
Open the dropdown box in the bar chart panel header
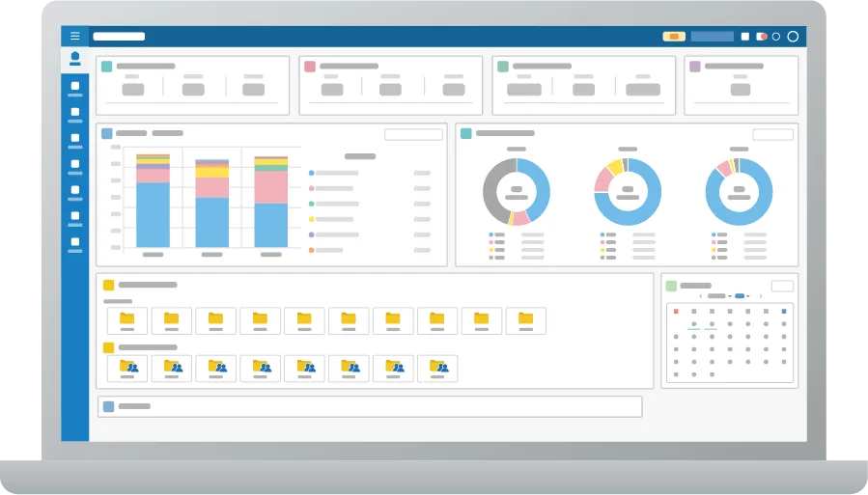tap(413, 134)
